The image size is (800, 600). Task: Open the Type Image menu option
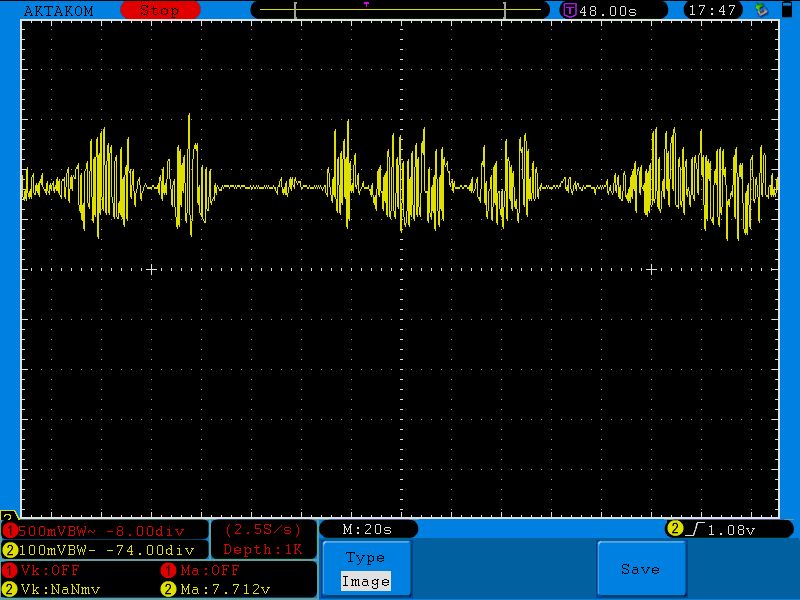tap(366, 569)
